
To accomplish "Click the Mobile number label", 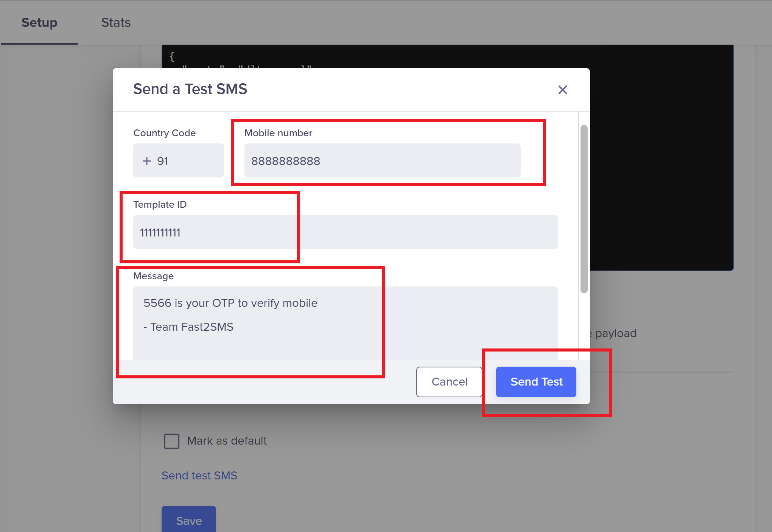I will 278,133.
